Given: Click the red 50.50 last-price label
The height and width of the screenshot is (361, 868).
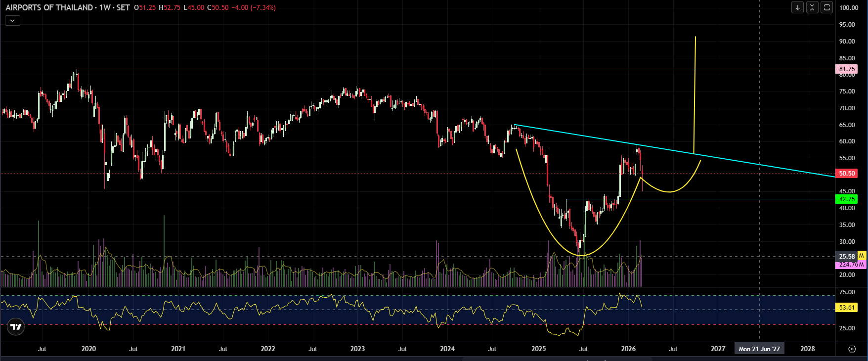Looking at the screenshot, I should [x=847, y=174].
